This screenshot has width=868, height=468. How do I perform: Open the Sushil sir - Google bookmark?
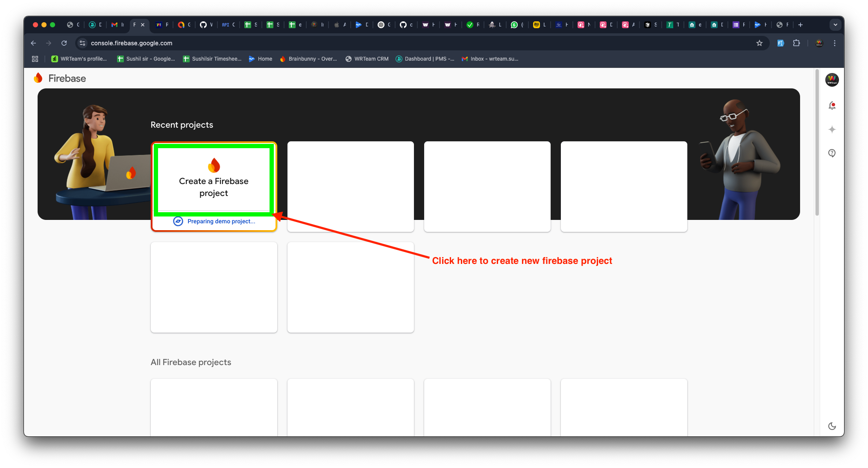coord(146,59)
